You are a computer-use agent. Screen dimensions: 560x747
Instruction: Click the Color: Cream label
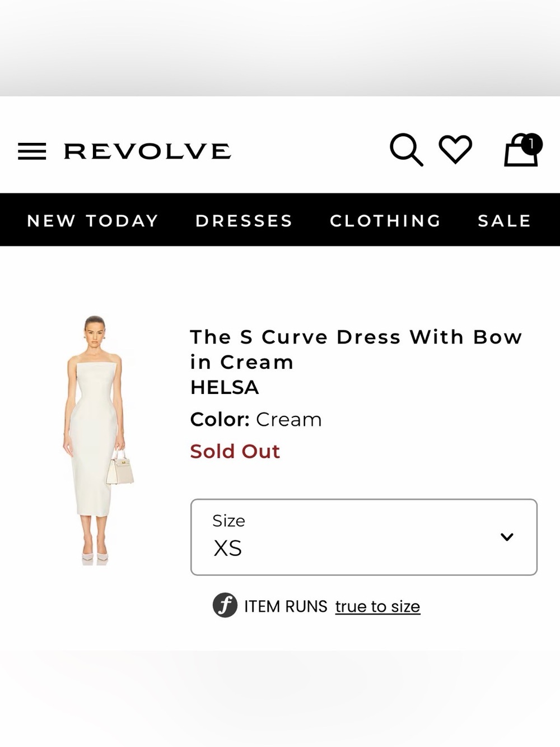click(x=256, y=419)
